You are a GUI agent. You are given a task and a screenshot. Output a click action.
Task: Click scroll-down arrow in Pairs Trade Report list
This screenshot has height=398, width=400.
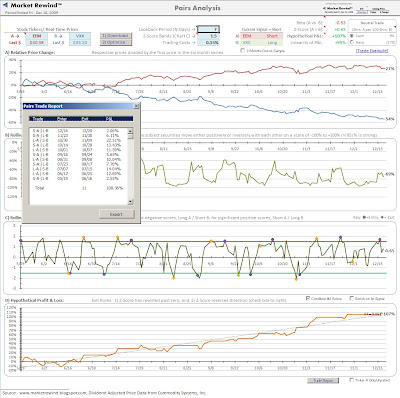[x=130, y=202]
